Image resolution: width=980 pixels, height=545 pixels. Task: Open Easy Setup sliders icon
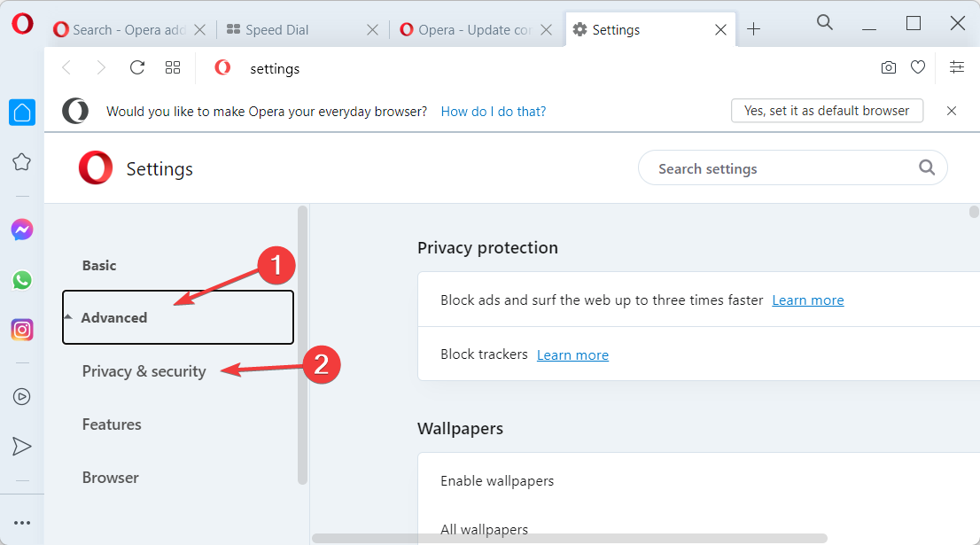coord(957,66)
